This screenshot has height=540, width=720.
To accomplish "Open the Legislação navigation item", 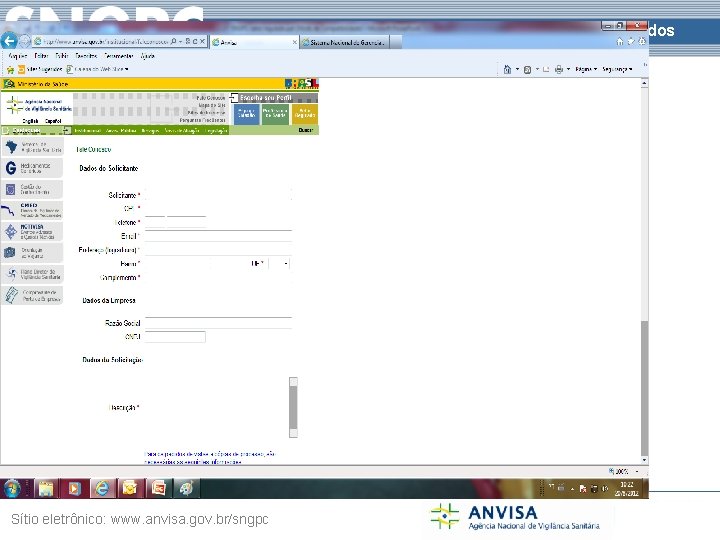I will pyautogui.click(x=216, y=131).
